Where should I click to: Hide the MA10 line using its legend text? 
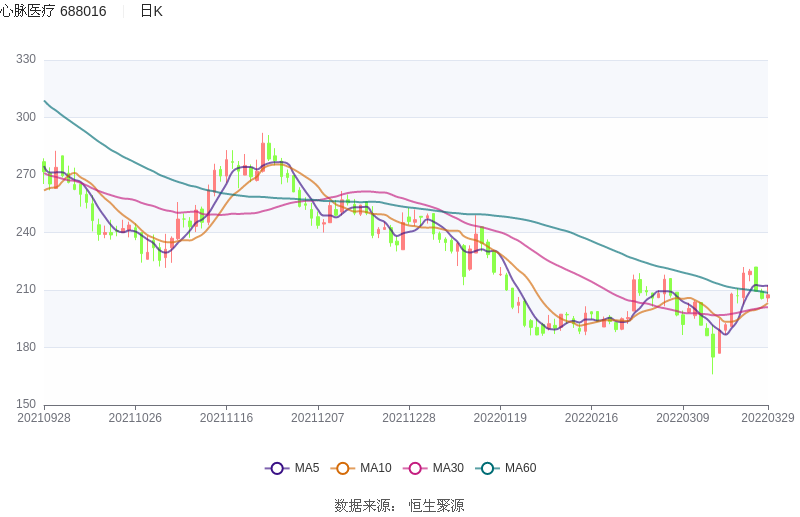tap(375, 468)
